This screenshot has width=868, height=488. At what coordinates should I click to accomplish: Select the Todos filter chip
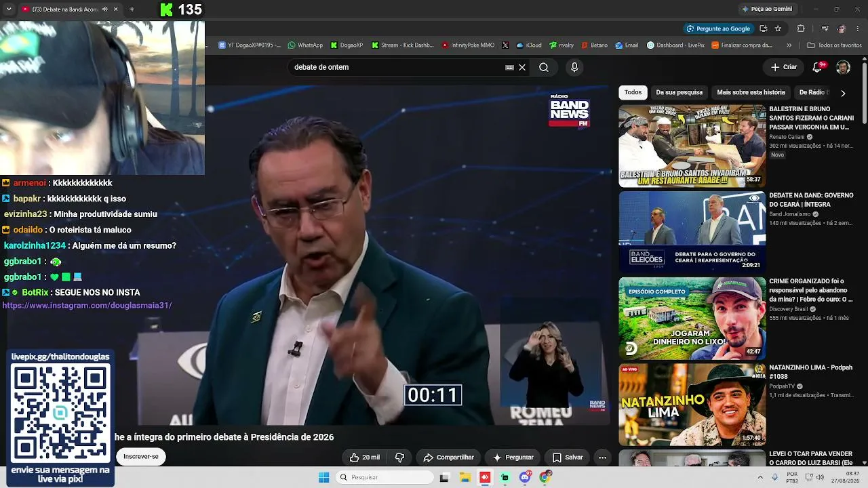pos(633,92)
